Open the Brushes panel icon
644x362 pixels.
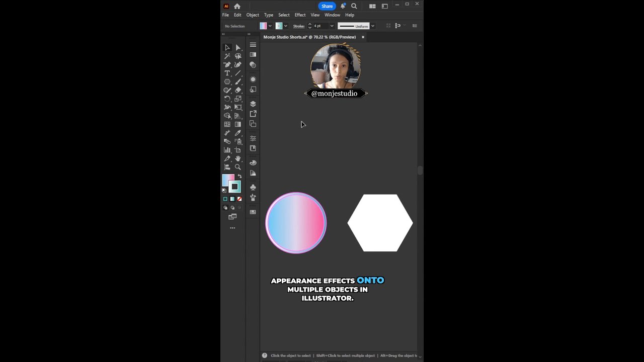(253, 198)
